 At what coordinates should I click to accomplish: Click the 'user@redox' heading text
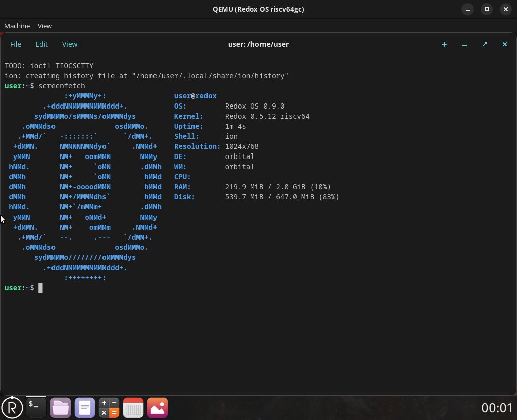click(195, 96)
